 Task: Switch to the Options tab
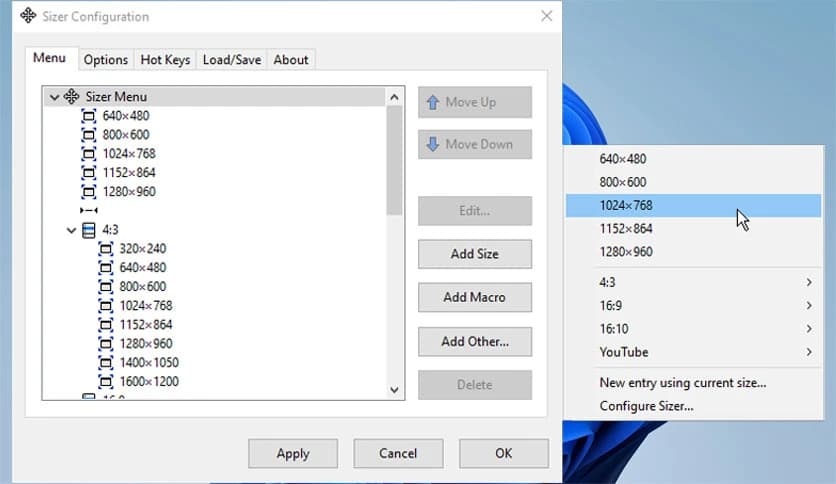106,60
